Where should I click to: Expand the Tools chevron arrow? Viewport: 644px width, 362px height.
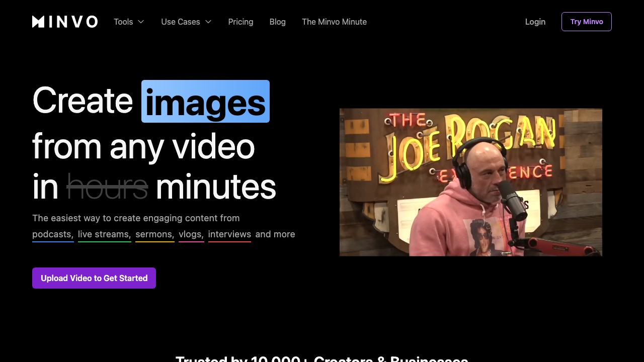click(141, 22)
